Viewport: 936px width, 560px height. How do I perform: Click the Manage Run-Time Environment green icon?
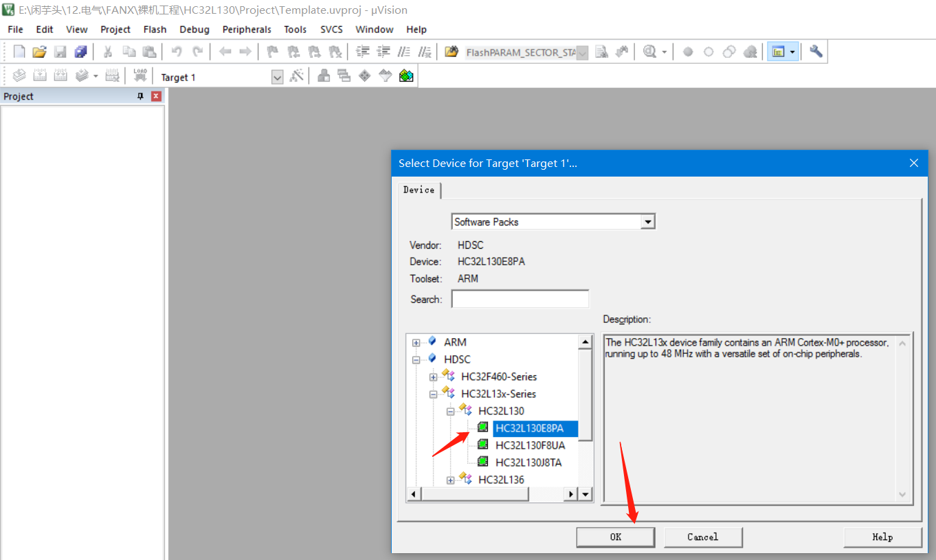[406, 76]
